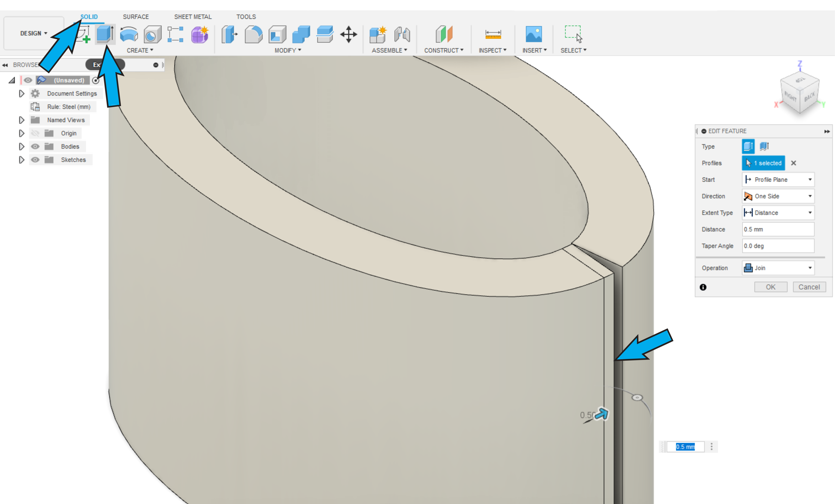The height and width of the screenshot is (504, 835).
Task: Click the Press Pull tool icon
Action: (x=229, y=34)
